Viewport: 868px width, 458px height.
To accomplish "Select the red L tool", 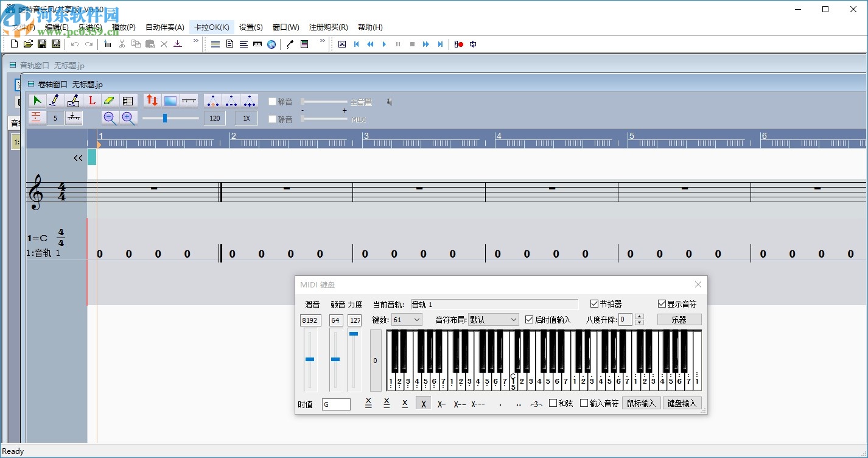I will (x=92, y=101).
